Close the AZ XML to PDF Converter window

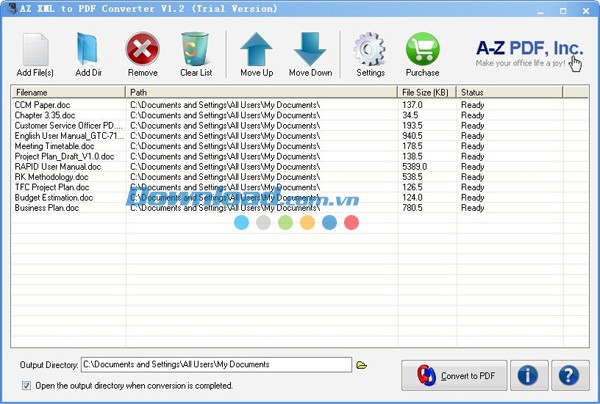(586, 11)
